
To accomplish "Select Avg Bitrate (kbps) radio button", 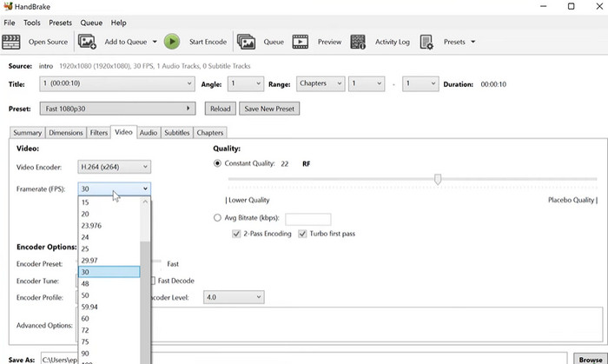I will click(x=217, y=218).
